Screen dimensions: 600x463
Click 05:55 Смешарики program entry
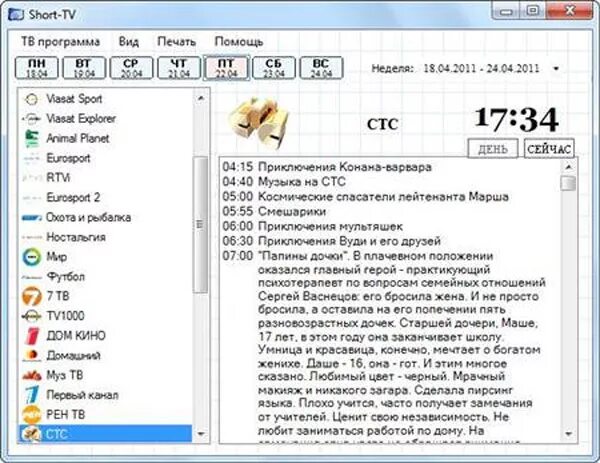[274, 211]
